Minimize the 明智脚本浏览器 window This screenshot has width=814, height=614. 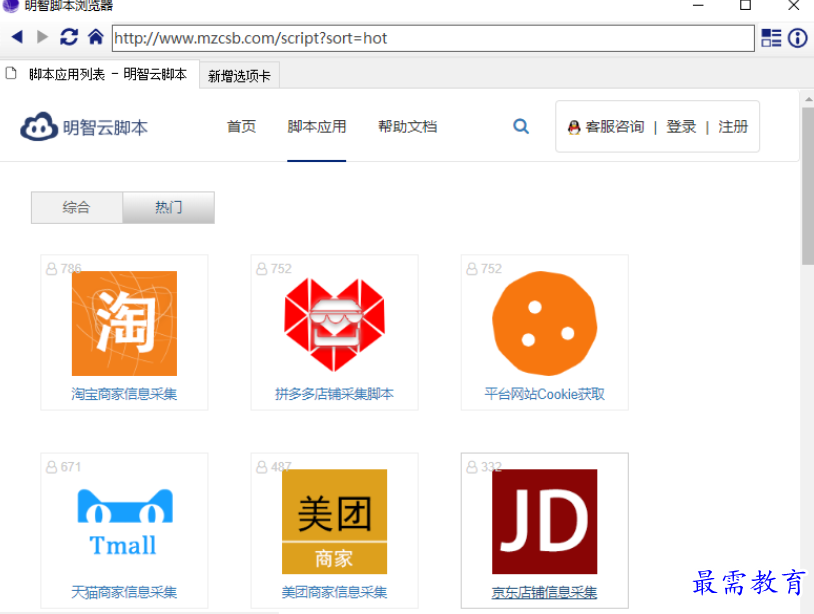tap(698, 6)
